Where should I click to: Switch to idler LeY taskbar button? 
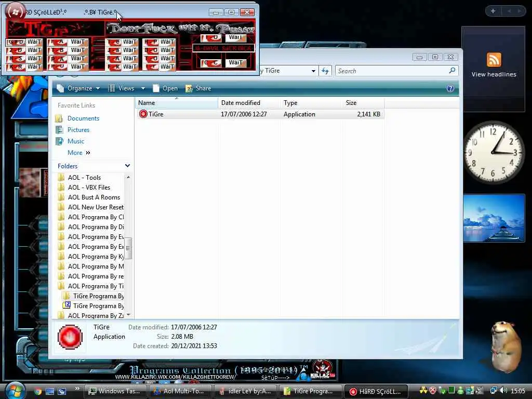click(245, 392)
